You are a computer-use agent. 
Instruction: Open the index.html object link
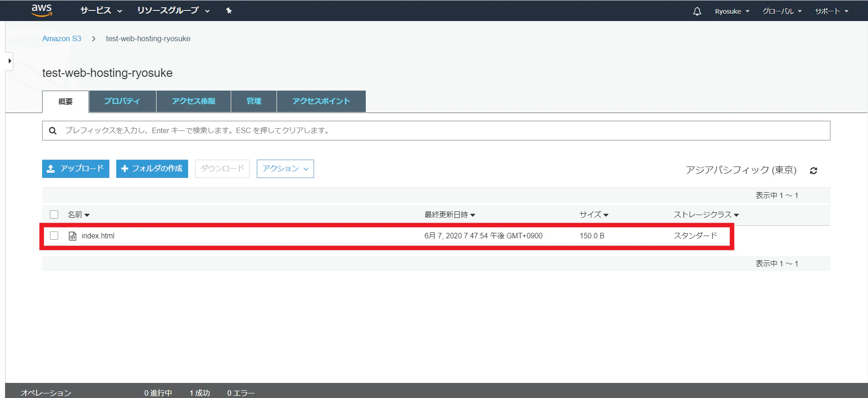click(98, 236)
